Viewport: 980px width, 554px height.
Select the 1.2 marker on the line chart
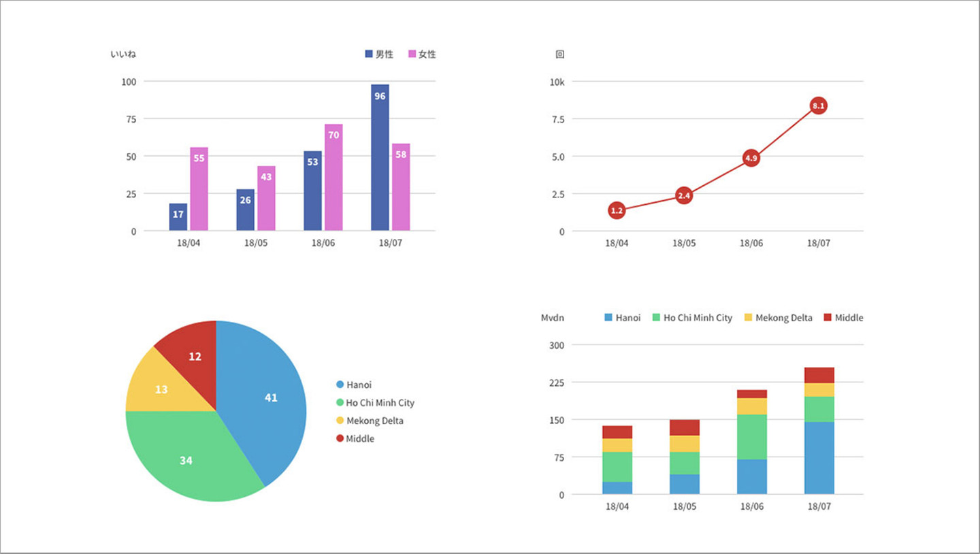(x=617, y=211)
